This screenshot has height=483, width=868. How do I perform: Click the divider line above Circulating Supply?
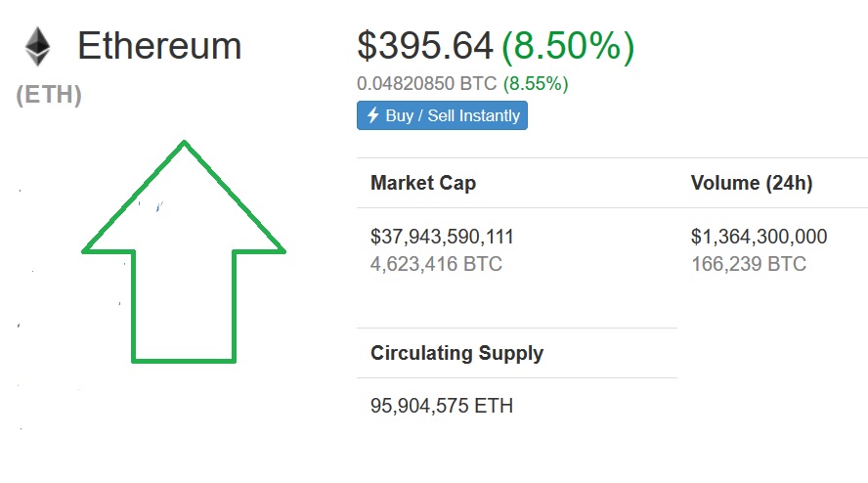516,328
